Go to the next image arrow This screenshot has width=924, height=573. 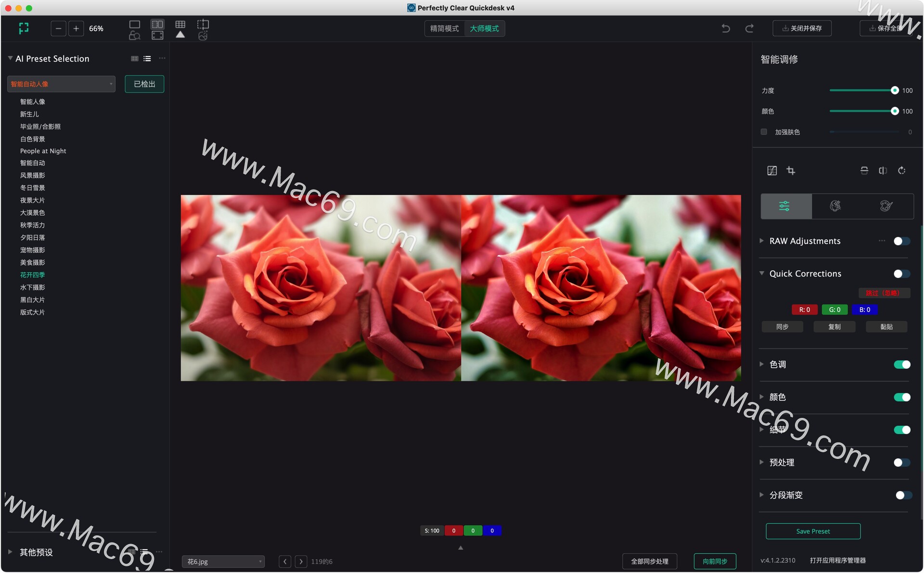pyautogui.click(x=301, y=561)
